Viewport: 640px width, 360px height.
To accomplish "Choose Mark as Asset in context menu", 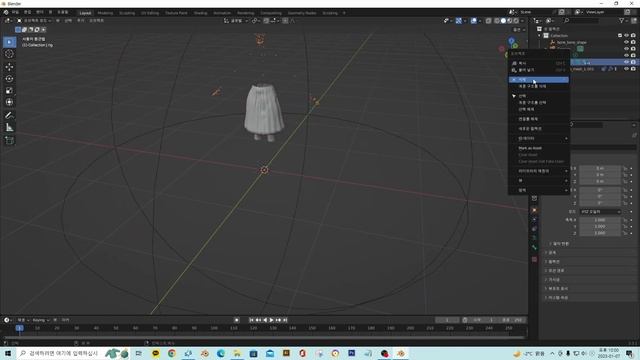I will 538,148.
